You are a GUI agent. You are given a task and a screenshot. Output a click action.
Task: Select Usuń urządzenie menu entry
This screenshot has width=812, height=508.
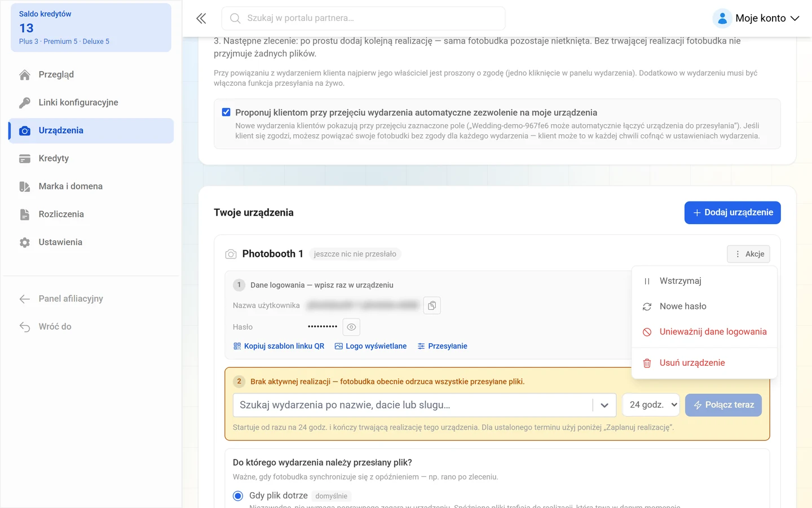[x=704, y=363]
